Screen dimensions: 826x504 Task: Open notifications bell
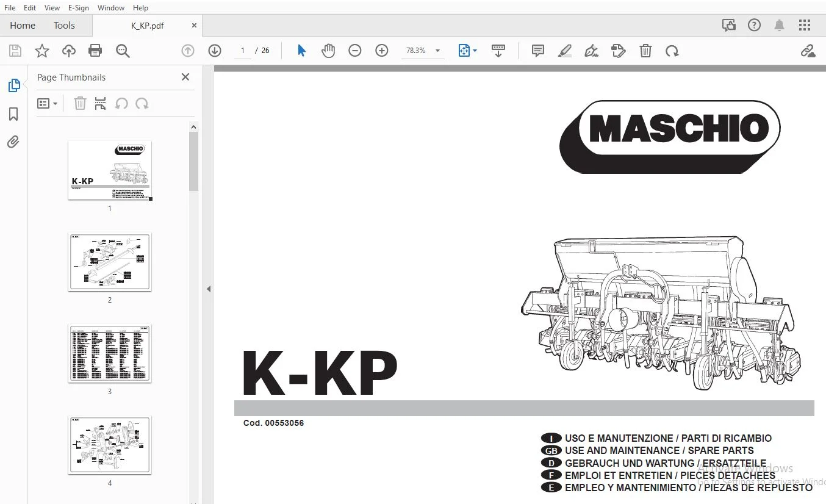point(779,25)
